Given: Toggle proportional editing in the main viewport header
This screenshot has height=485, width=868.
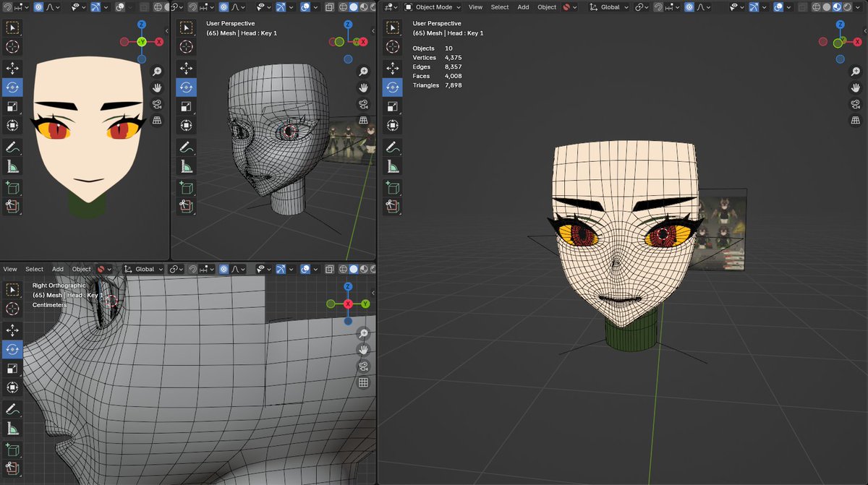Looking at the screenshot, I should [689, 7].
